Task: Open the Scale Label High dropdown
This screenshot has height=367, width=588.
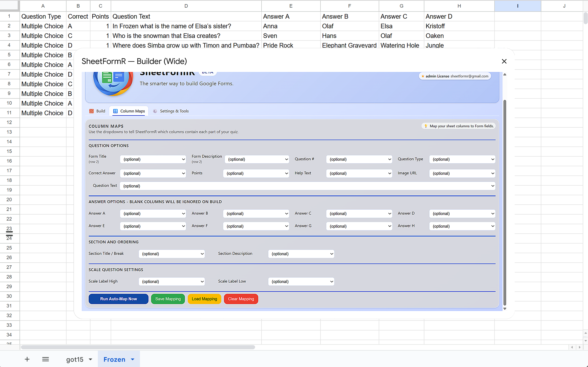Action: pos(172,281)
